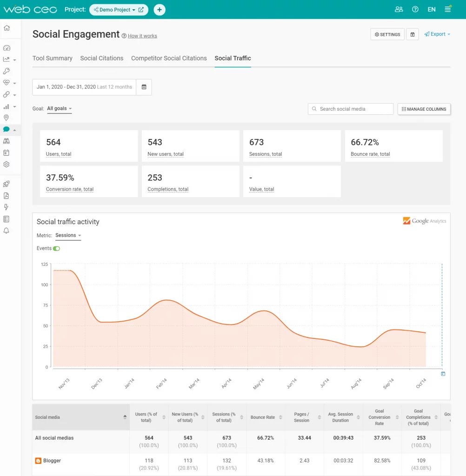Click the MANAGE COLUMNS button
The width and height of the screenshot is (466, 476).
point(424,109)
